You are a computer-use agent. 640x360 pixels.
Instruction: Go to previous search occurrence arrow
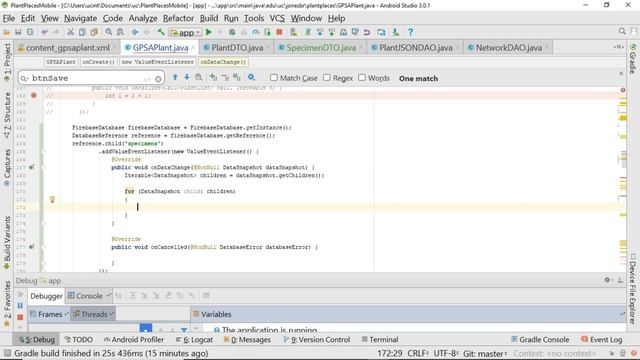(175, 78)
